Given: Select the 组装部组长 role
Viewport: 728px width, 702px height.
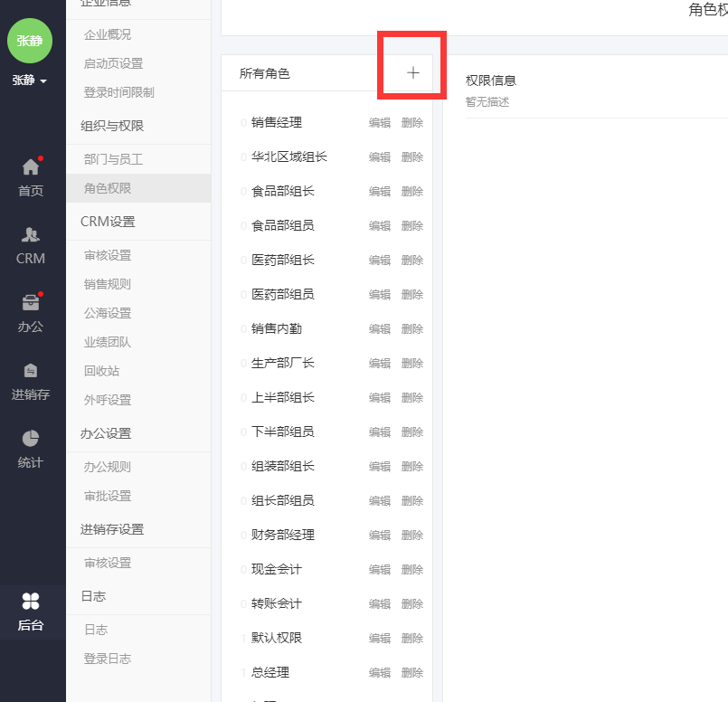Looking at the screenshot, I should click(x=283, y=466).
